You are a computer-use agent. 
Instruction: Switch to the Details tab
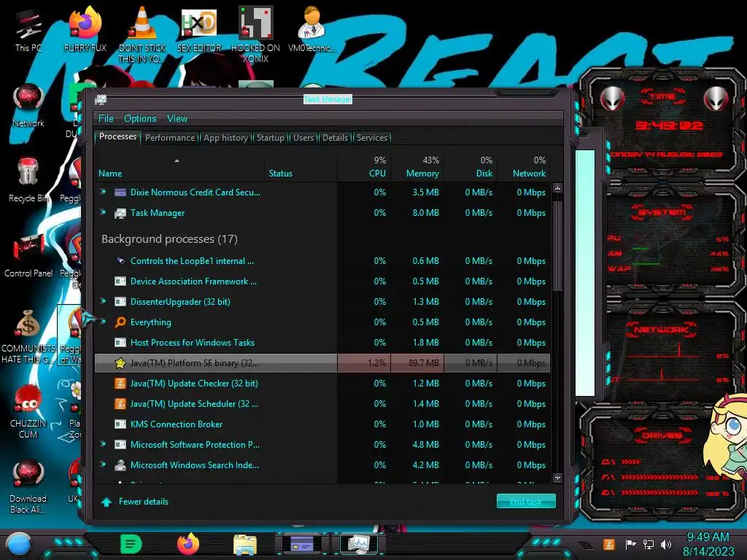point(335,138)
